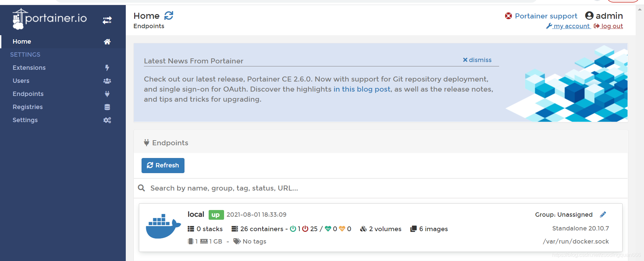Viewport: 644px width, 261px height.
Task: Open the 'in this blog post' link
Action: 362,89
